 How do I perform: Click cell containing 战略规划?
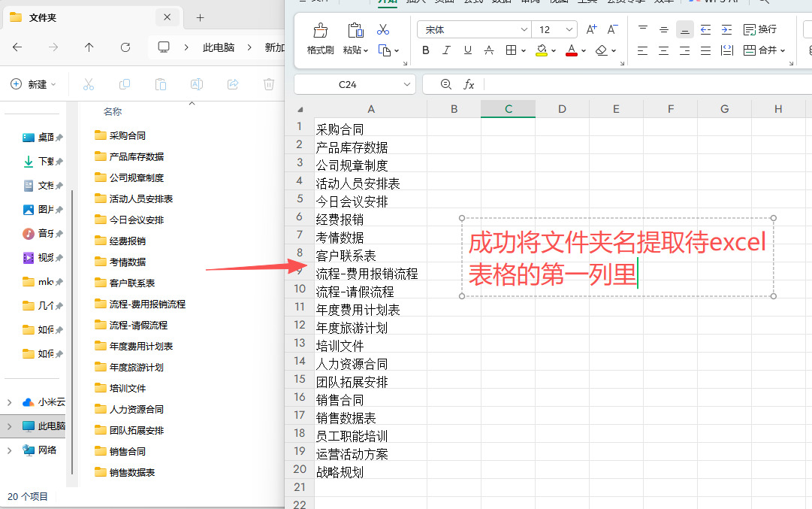coord(371,472)
